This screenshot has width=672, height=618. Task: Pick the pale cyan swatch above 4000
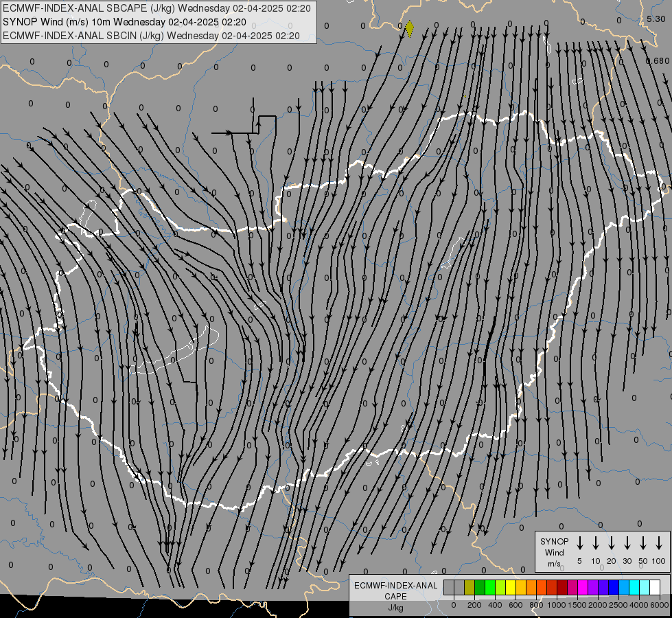click(645, 587)
